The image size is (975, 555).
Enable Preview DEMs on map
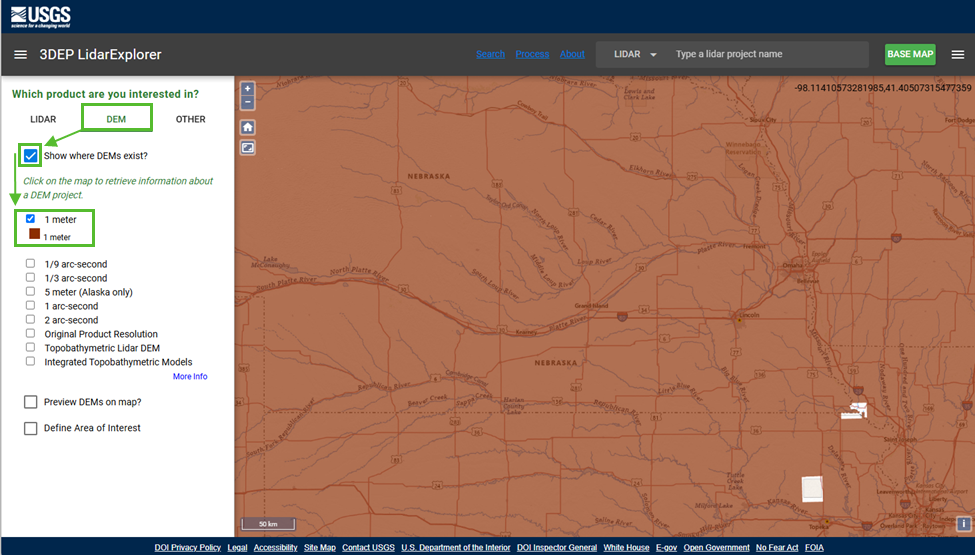click(x=30, y=402)
